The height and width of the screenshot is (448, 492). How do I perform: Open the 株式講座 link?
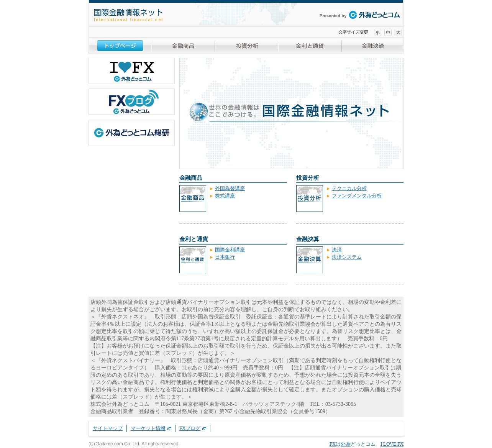[225, 196]
